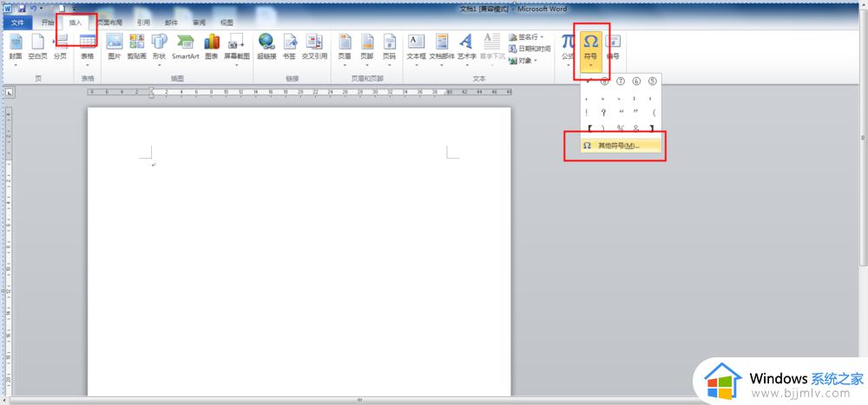Switch to the Home (开始) tab
This screenshot has width=868, height=405.
tap(48, 23)
